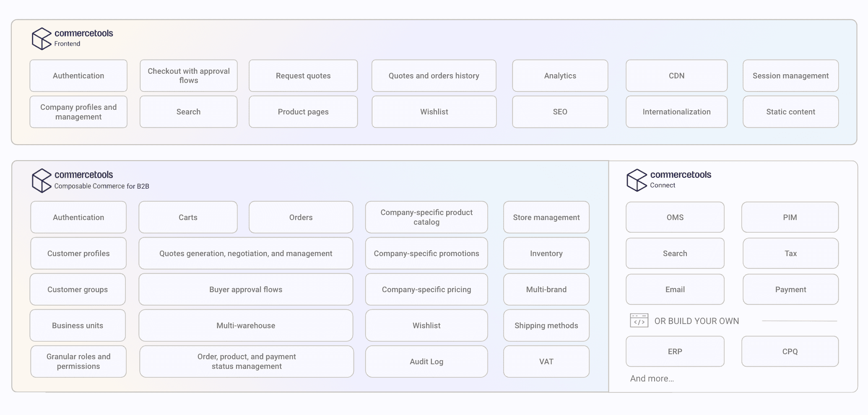The image size is (868, 415).
Task: Select the CPQ box
Action: pos(790,351)
